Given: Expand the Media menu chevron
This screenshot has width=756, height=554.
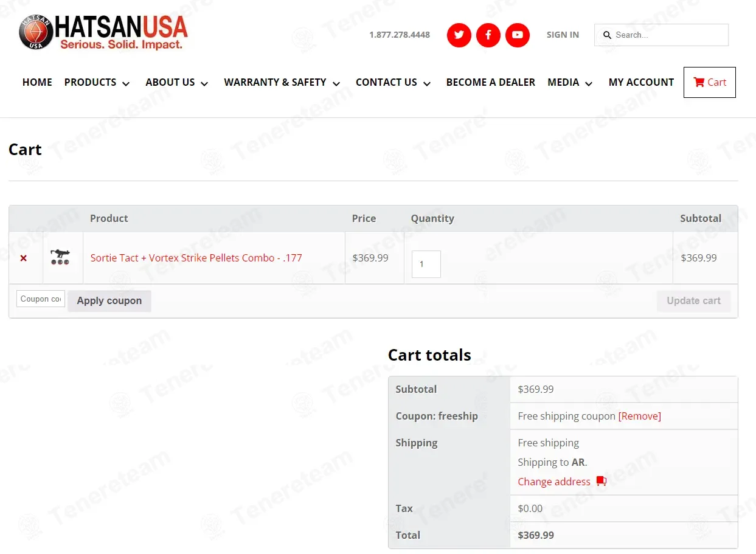Looking at the screenshot, I should click(x=589, y=83).
